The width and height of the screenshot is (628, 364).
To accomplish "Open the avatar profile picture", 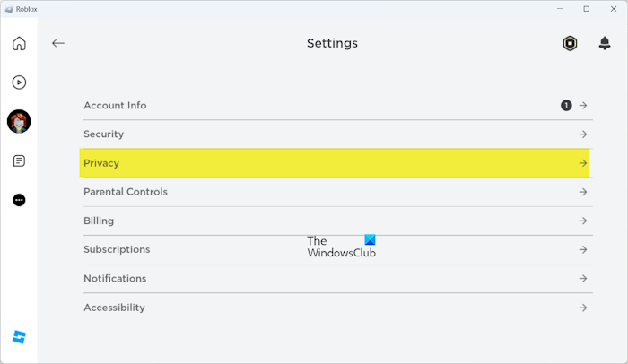I will [x=19, y=121].
